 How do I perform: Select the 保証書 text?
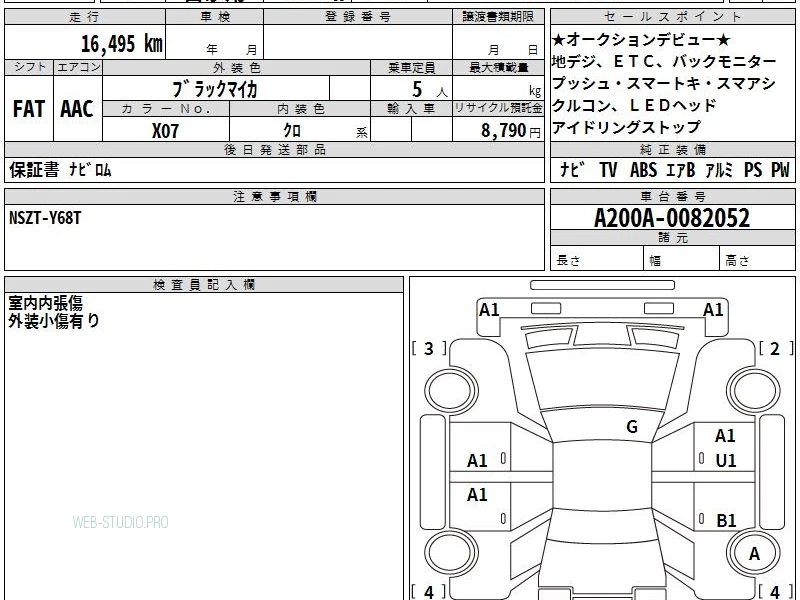pyautogui.click(x=34, y=170)
